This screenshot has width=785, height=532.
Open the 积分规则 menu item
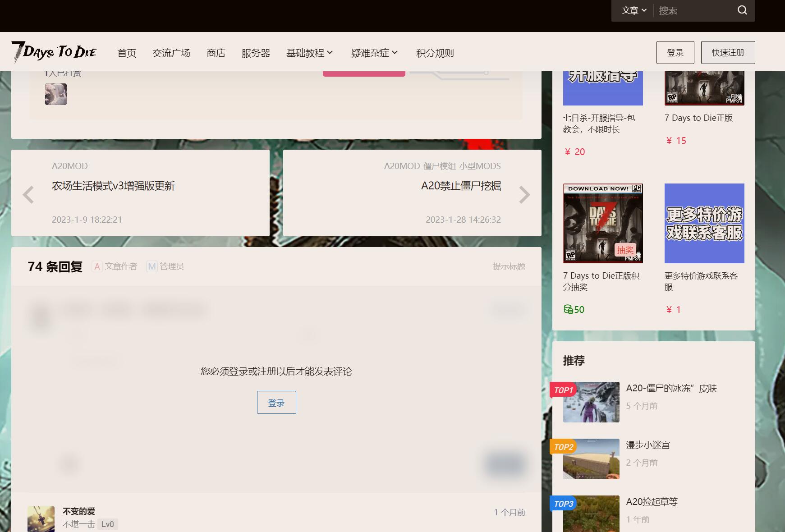tap(435, 53)
